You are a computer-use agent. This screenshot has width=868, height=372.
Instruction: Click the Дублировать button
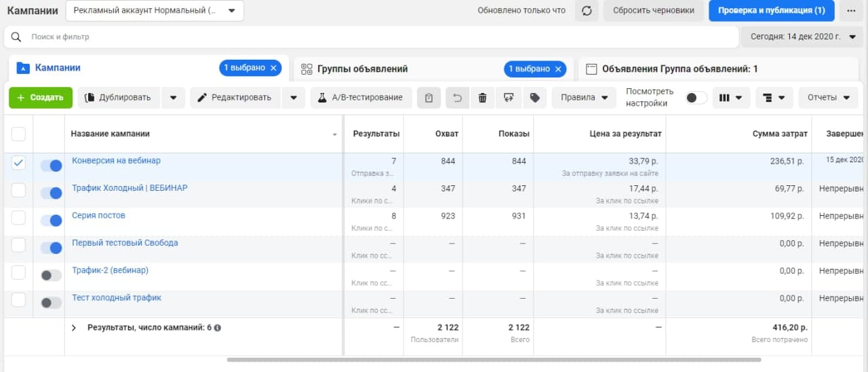[x=119, y=98]
